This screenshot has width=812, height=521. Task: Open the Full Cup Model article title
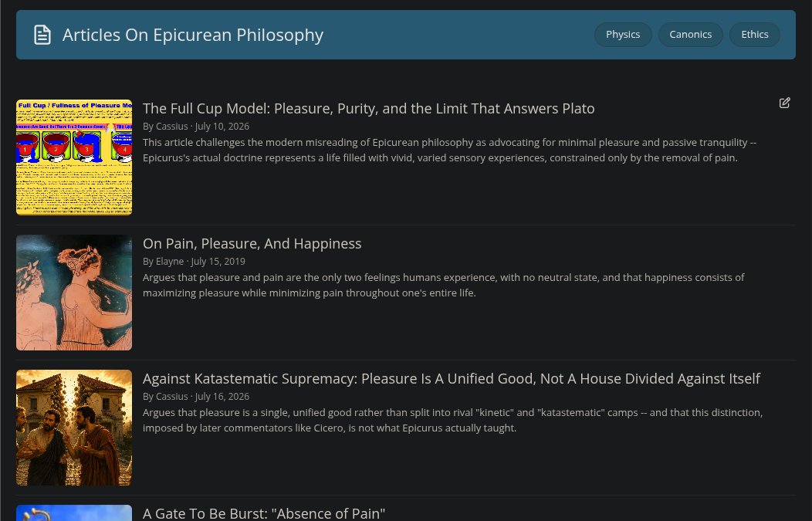pos(368,109)
